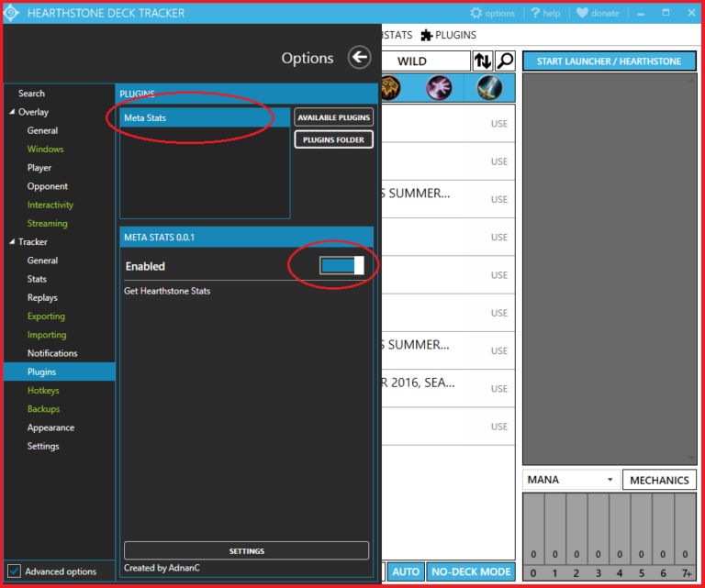The width and height of the screenshot is (705, 588).
Task: Open the Windows overlay settings
Action: [45, 150]
